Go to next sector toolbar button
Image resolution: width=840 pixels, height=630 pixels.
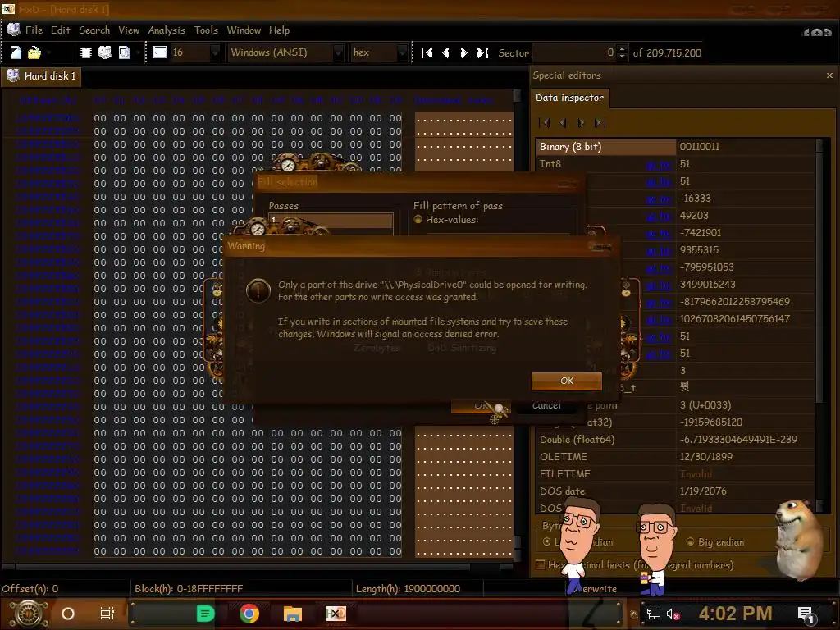coord(464,52)
